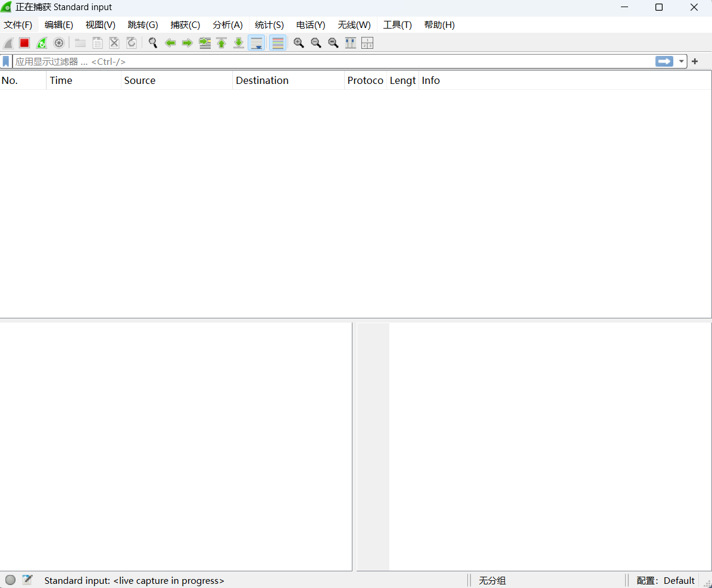712x588 pixels.
Task: Click the start capture shark fin icon
Action: (x=8, y=43)
